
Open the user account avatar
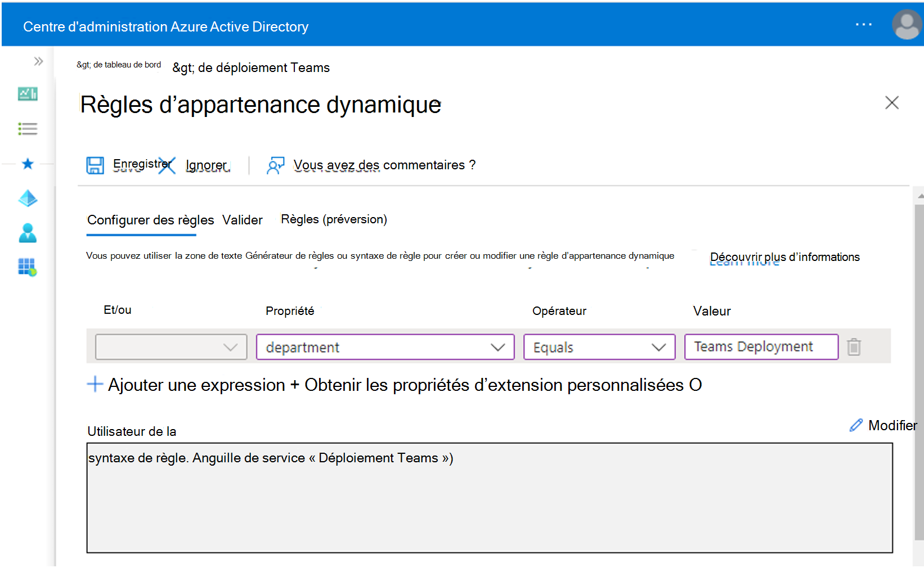[x=907, y=25]
